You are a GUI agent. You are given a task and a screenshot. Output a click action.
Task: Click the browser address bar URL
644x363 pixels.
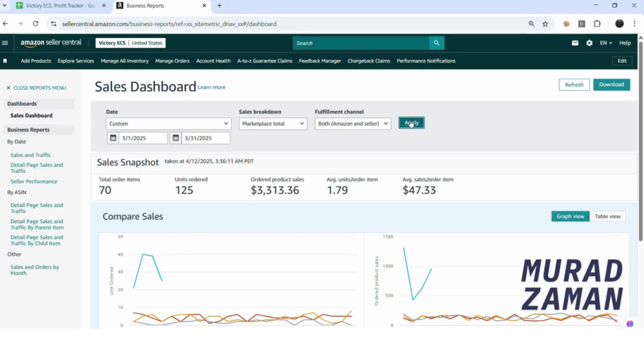[169, 24]
